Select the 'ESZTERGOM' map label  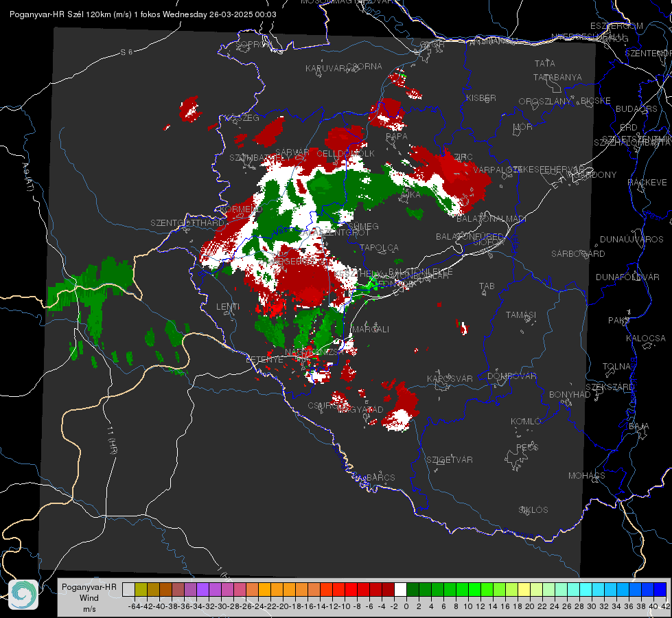coord(616,26)
